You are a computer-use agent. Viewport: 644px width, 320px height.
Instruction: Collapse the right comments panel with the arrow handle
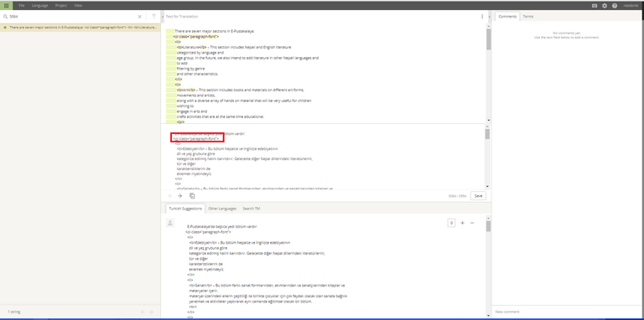tap(490, 17)
